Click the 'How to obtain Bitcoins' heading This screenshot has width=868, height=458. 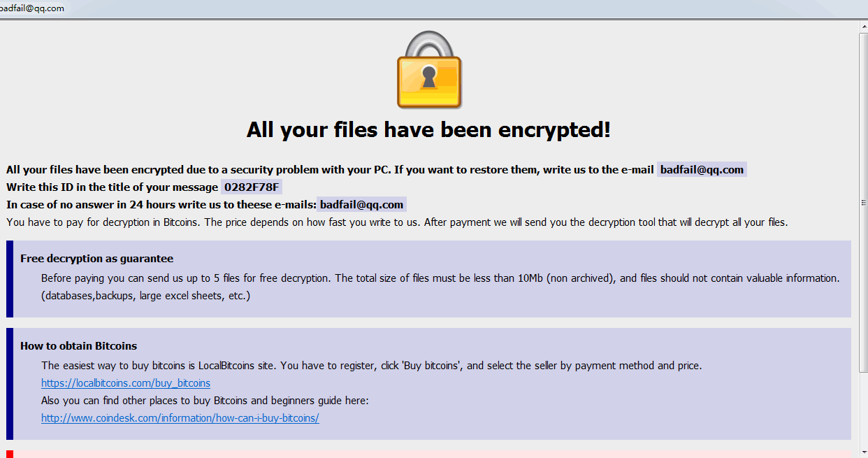pos(78,346)
